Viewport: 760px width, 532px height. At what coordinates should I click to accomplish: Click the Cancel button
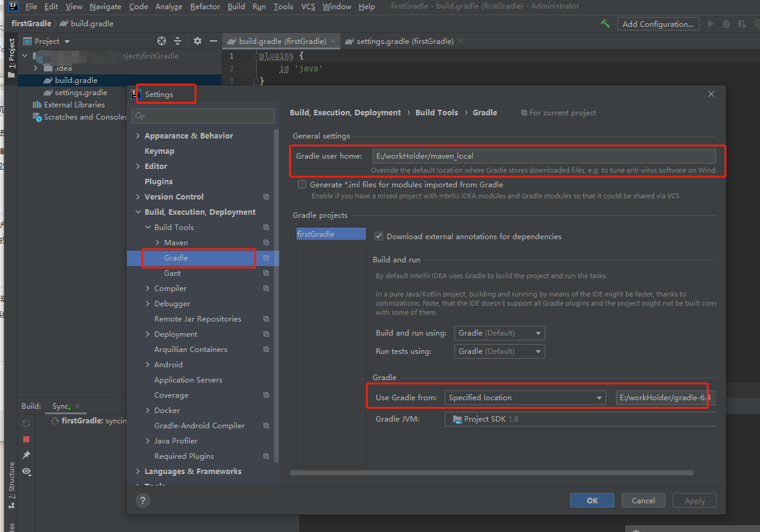tap(643, 500)
